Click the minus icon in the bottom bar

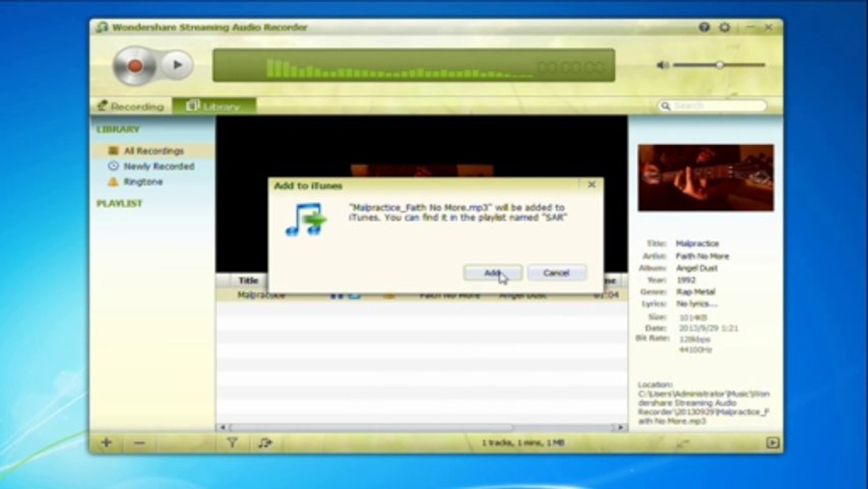tap(139, 443)
